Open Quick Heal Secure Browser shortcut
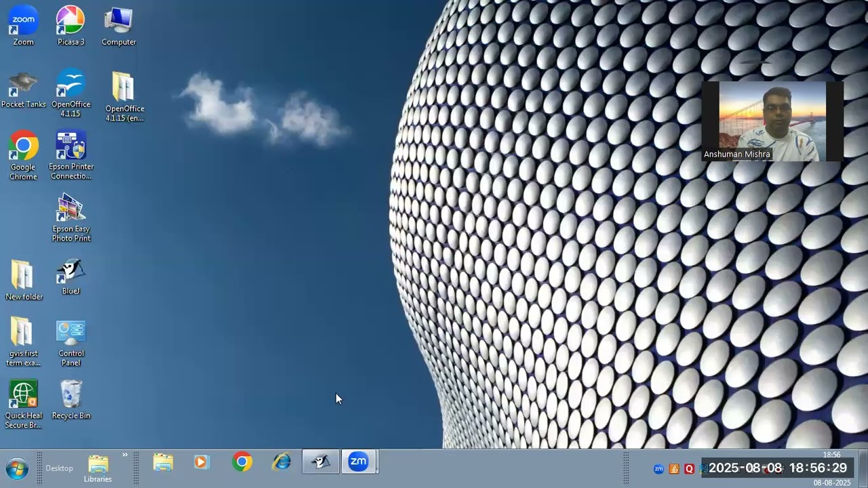 tap(23, 405)
